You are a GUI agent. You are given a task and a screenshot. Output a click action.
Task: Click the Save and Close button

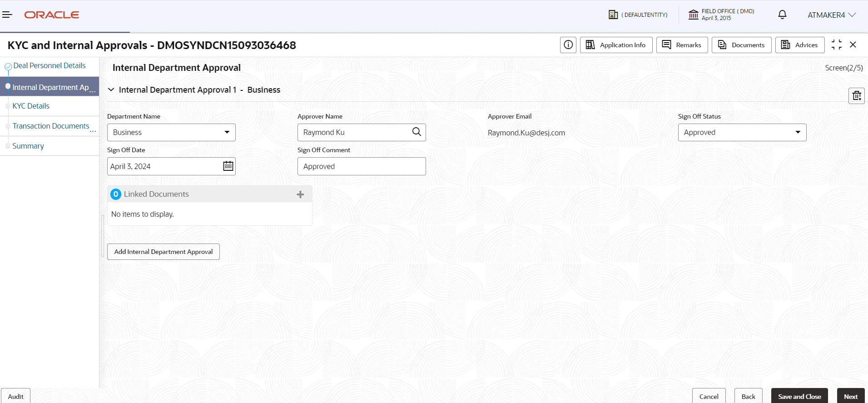pyautogui.click(x=799, y=396)
